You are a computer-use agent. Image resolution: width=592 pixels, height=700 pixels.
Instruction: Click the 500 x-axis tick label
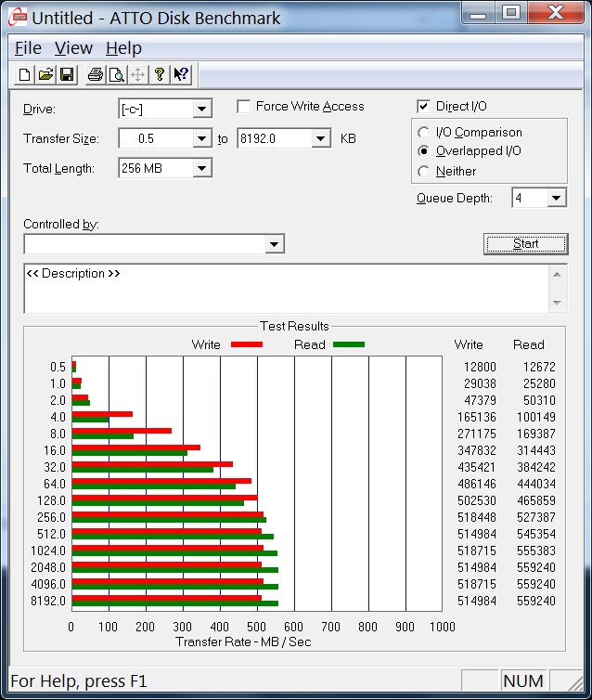(256, 627)
